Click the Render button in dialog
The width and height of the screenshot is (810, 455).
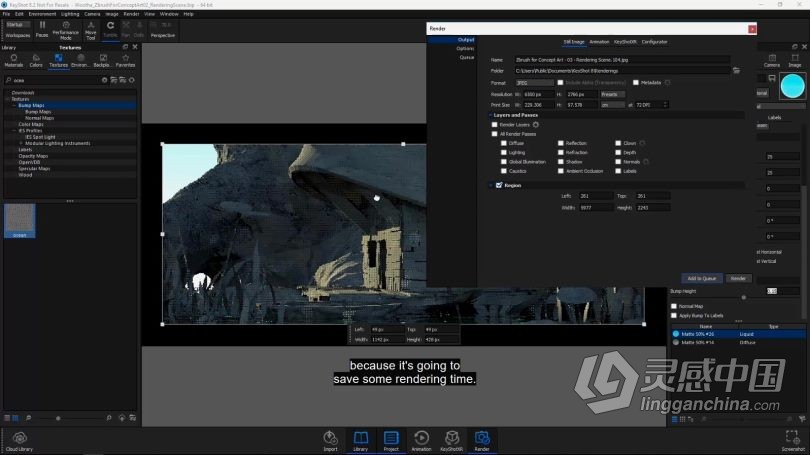click(x=738, y=278)
